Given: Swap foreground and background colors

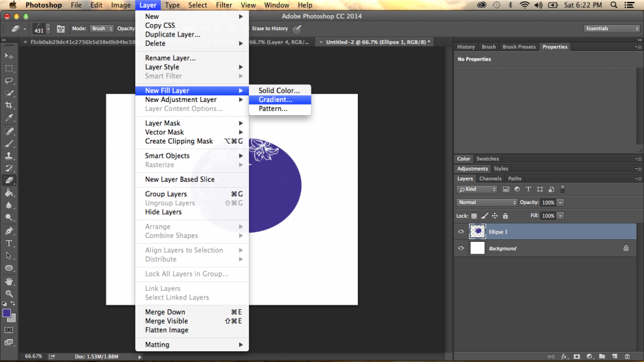Looking at the screenshot, I should [13, 303].
